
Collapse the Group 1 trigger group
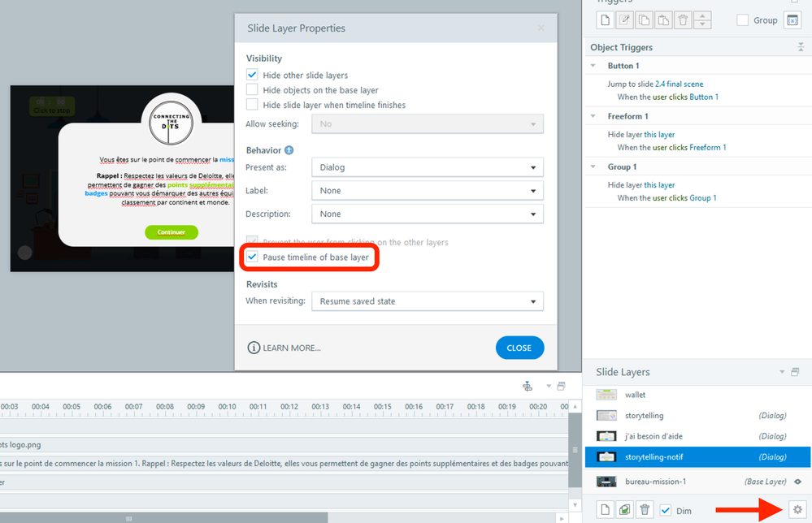tap(593, 166)
